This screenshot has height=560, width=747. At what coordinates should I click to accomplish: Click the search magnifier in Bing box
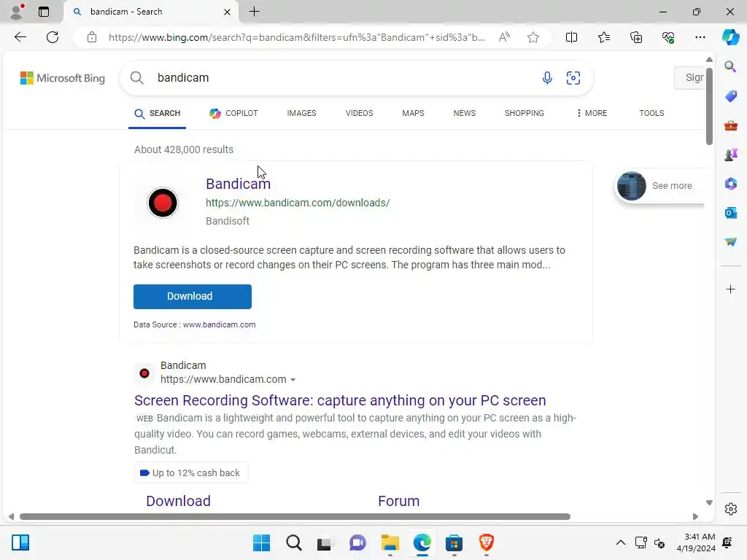pyautogui.click(x=136, y=77)
